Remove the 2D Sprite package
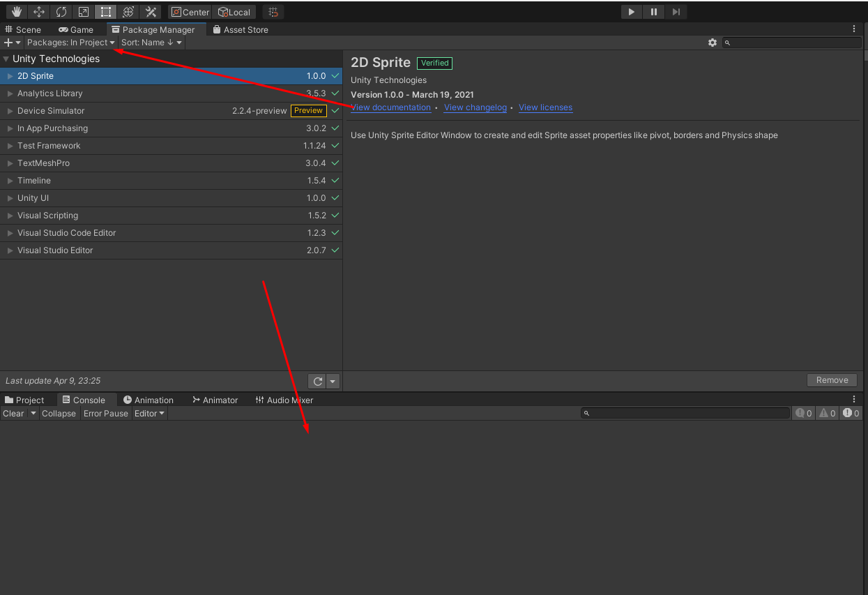Screen dimensions: 868x595 pos(832,380)
